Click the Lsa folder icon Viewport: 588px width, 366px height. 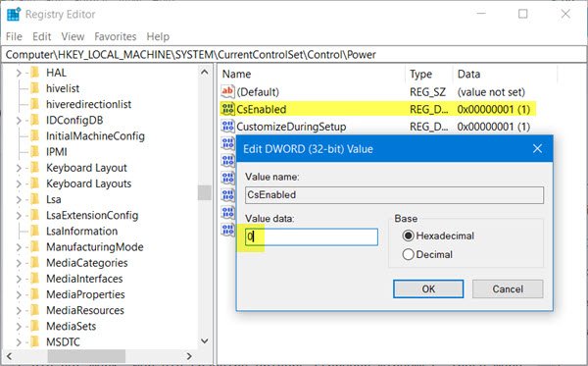tap(35, 199)
